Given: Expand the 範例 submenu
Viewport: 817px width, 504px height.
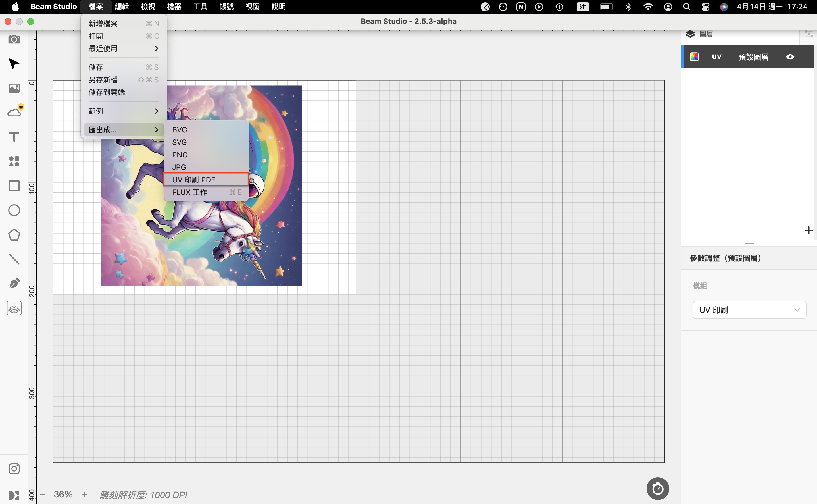Looking at the screenshot, I should pyautogui.click(x=124, y=111).
